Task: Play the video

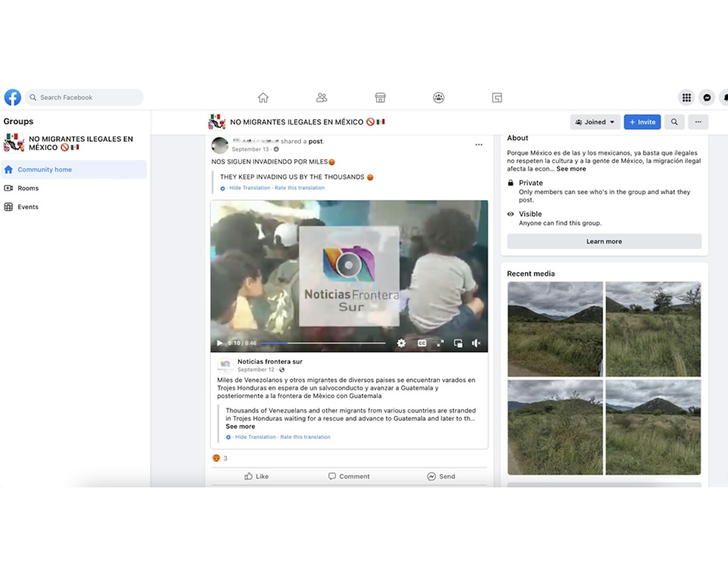Action: tap(220, 343)
